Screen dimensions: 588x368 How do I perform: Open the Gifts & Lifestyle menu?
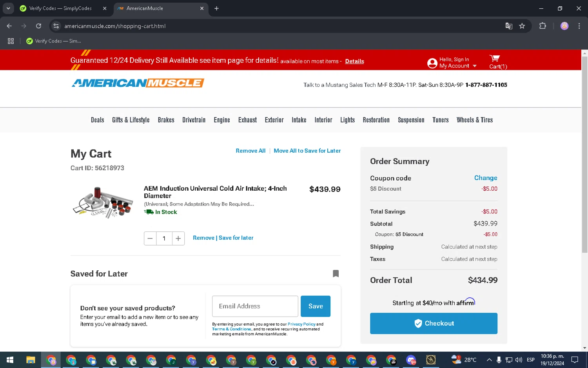pos(131,120)
